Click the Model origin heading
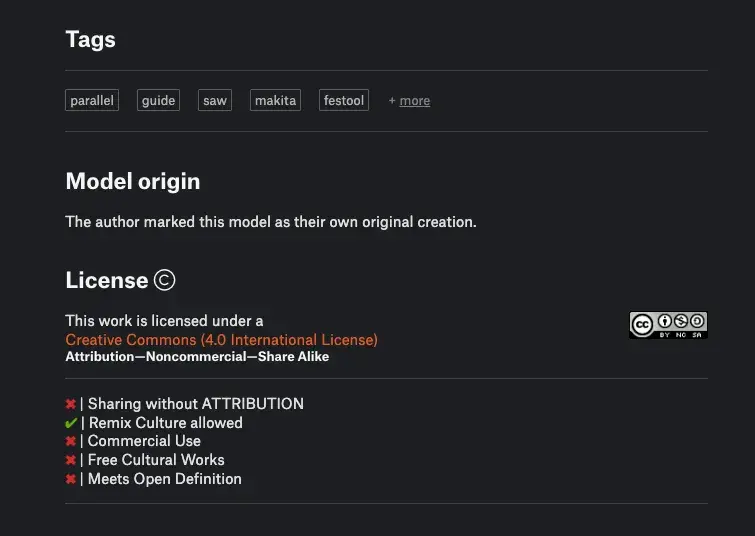 click(133, 182)
